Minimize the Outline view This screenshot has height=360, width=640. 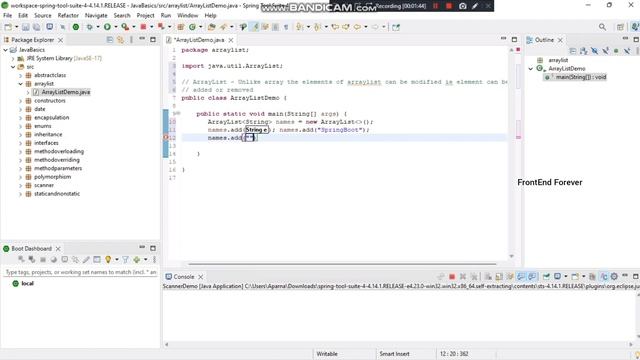click(x=625, y=39)
